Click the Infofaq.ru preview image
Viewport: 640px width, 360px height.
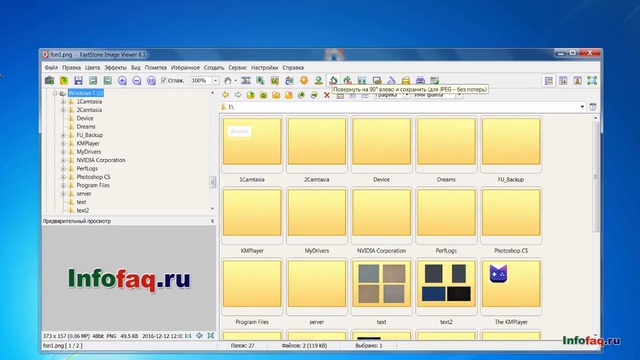click(129, 279)
